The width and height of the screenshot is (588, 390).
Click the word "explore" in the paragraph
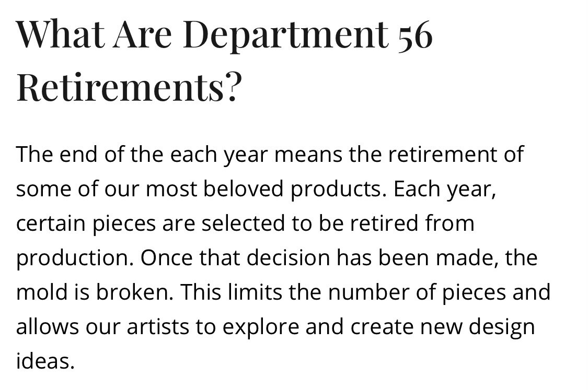(x=261, y=327)
